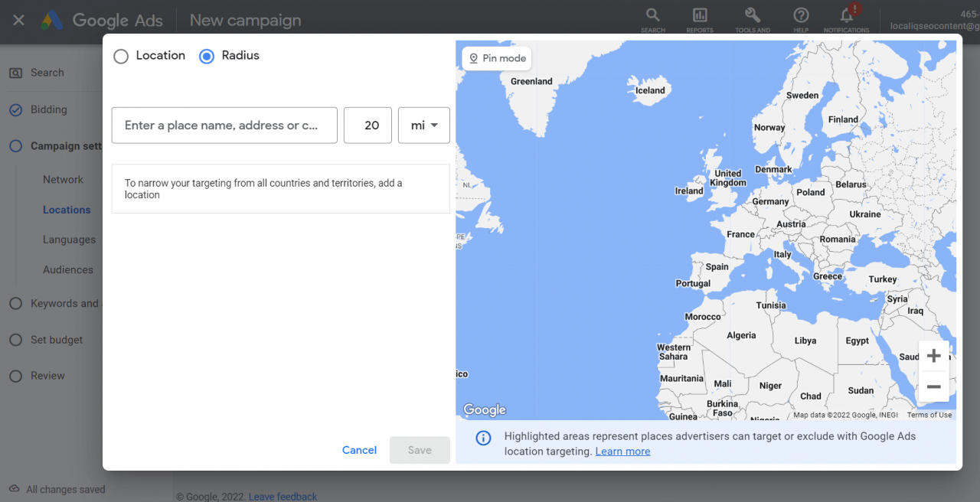Zoom in on the map
Viewport: 980px width, 502px height.
coord(933,355)
